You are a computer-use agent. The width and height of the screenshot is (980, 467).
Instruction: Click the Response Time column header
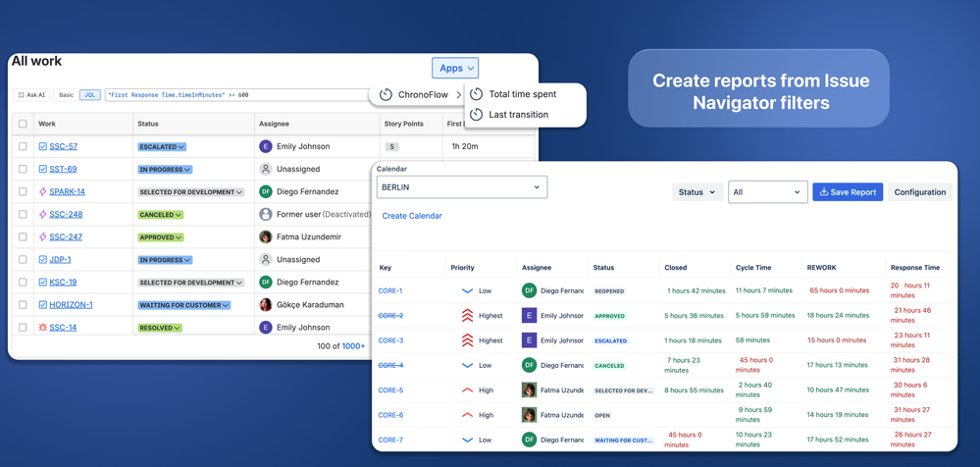coord(915,268)
